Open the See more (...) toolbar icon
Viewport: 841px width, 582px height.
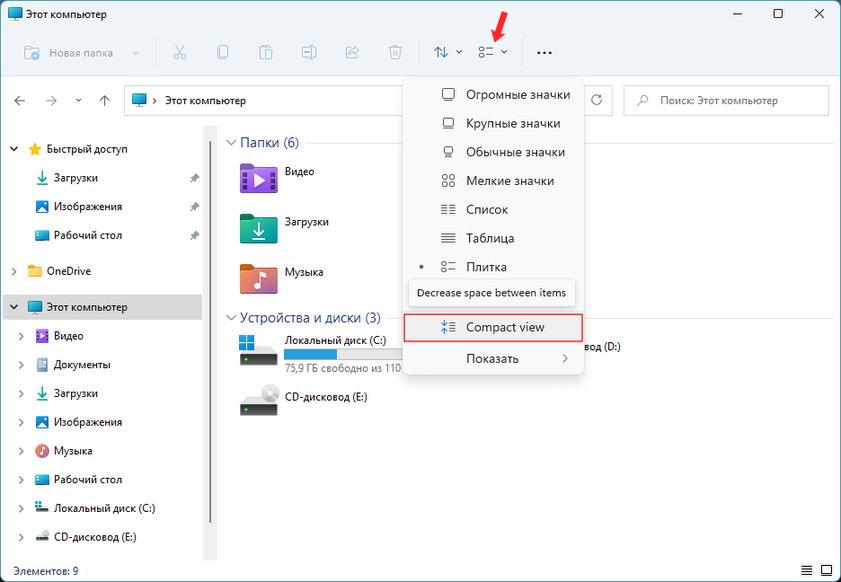[x=545, y=52]
